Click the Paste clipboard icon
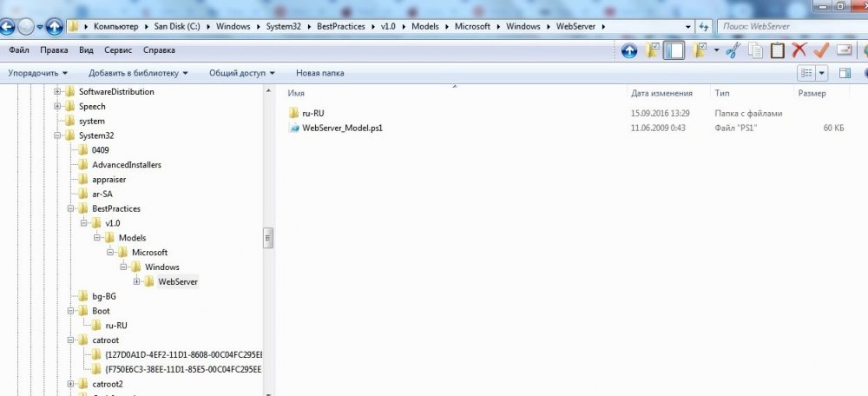Screen dimensions: 868x396 coord(777,50)
